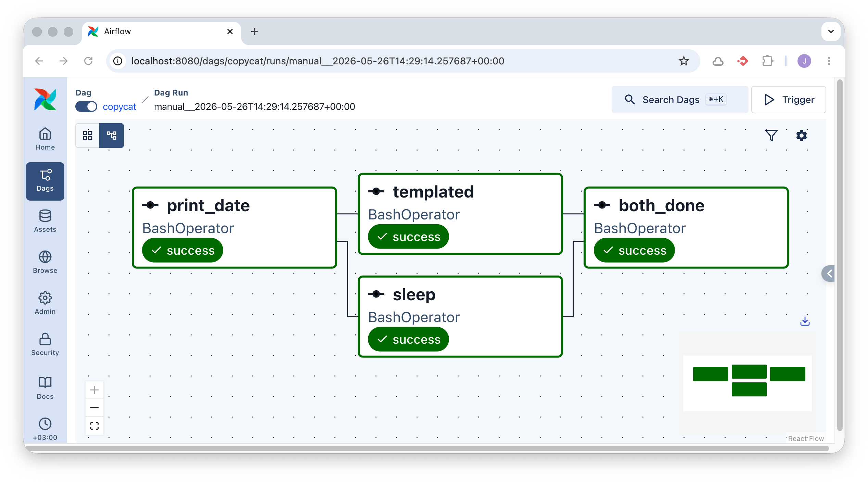868x482 pixels.
Task: Click the browser forward arrow
Action: pyautogui.click(x=64, y=61)
